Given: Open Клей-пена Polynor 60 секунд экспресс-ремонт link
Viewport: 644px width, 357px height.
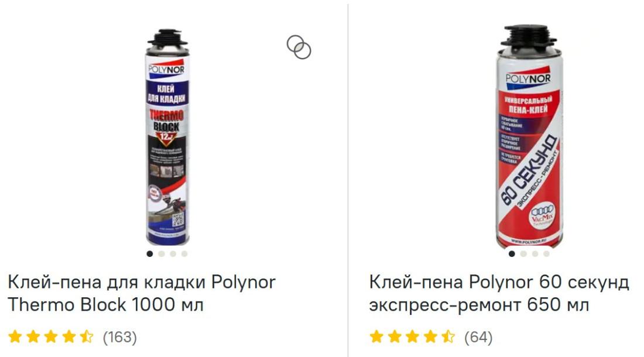Looking at the screenshot, I should (499, 293).
